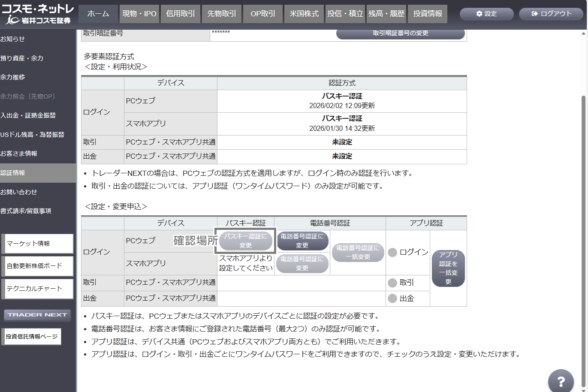Open 設定 with the gear icon

pos(486,14)
